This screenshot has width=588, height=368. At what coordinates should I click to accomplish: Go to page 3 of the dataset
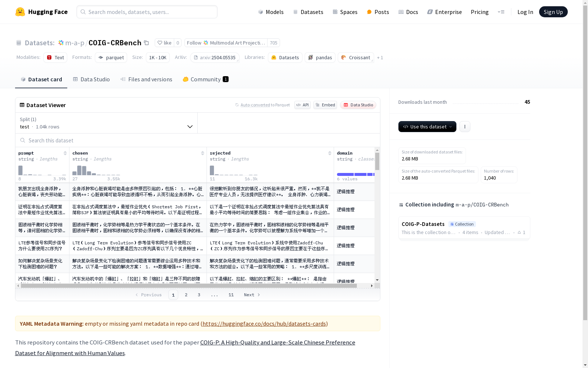click(199, 295)
